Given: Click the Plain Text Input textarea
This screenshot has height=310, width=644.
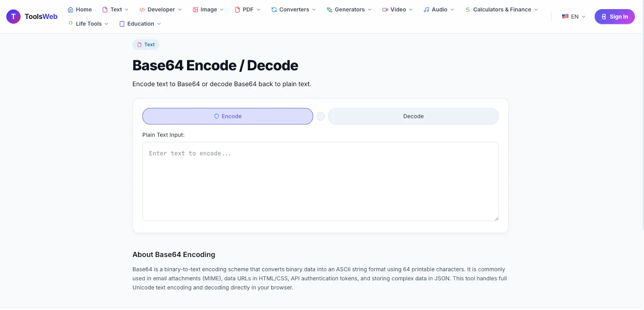Looking at the screenshot, I should (320, 182).
